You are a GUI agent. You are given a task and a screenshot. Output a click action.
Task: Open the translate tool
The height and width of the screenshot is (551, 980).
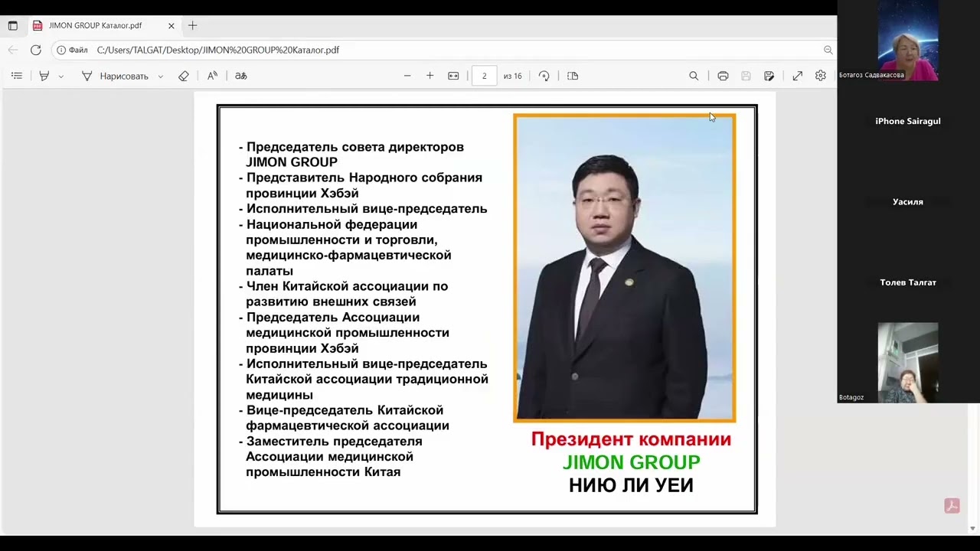click(240, 76)
